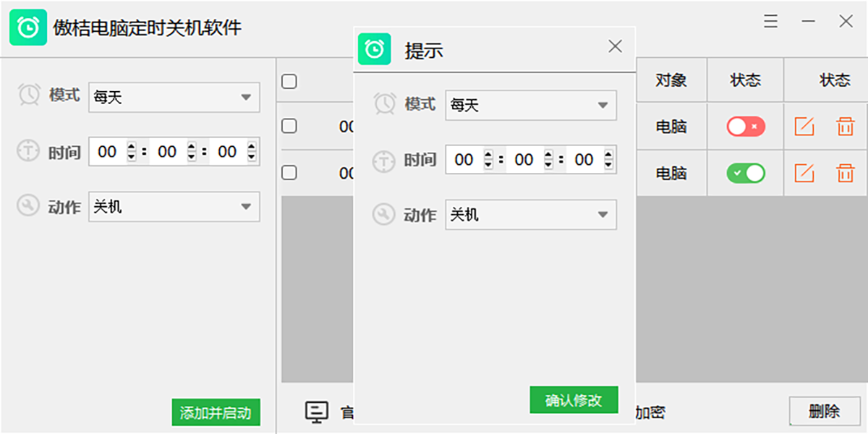Enable the first task's red status toggle
The image size is (868, 434).
pos(744,127)
